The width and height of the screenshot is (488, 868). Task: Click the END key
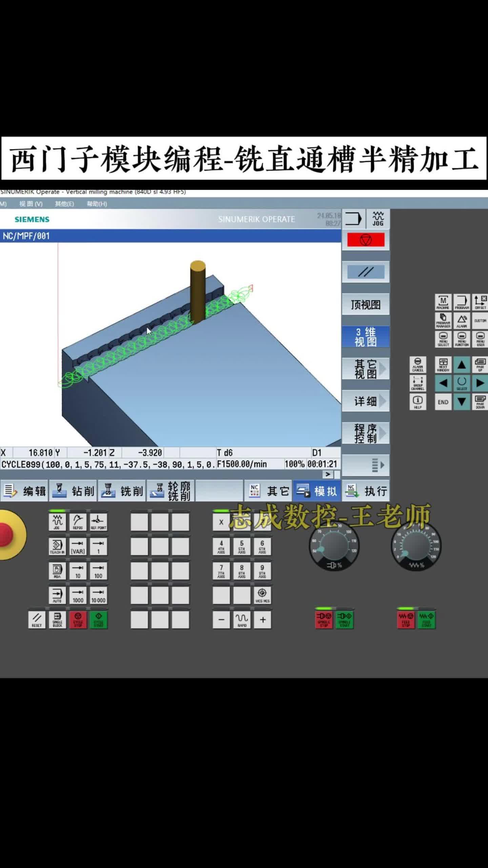click(x=443, y=402)
